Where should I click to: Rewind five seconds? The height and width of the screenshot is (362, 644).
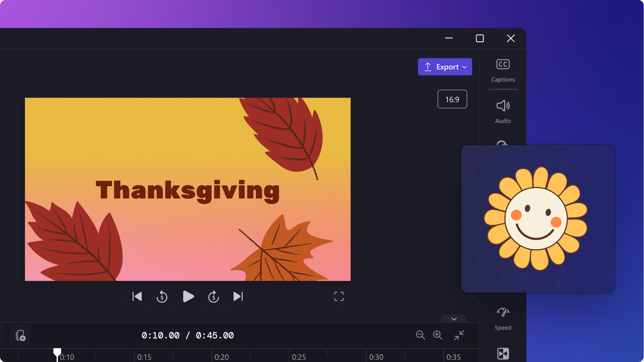tap(162, 297)
